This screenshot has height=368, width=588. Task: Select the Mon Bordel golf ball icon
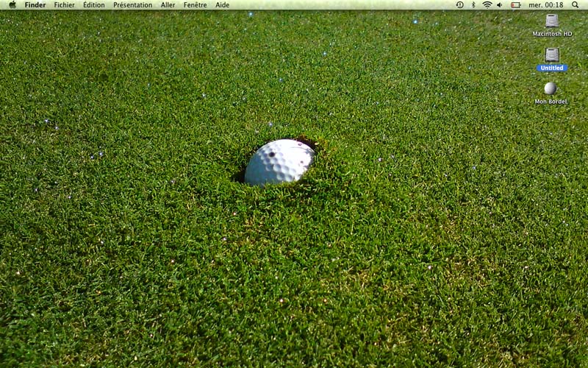550,88
